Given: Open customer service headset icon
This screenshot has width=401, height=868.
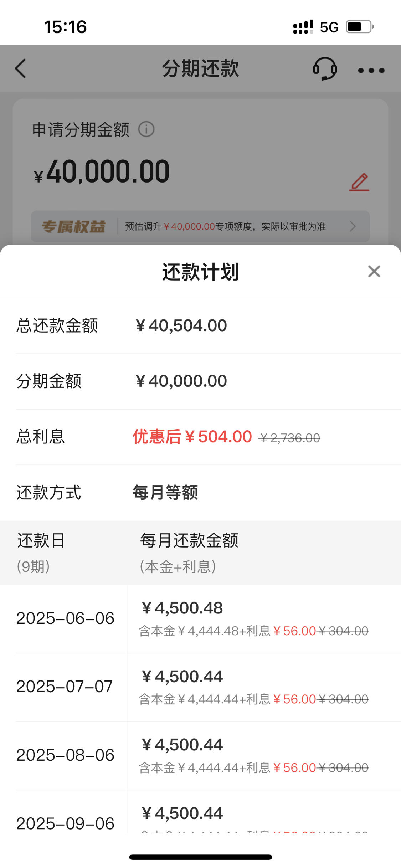Looking at the screenshot, I should [x=325, y=68].
